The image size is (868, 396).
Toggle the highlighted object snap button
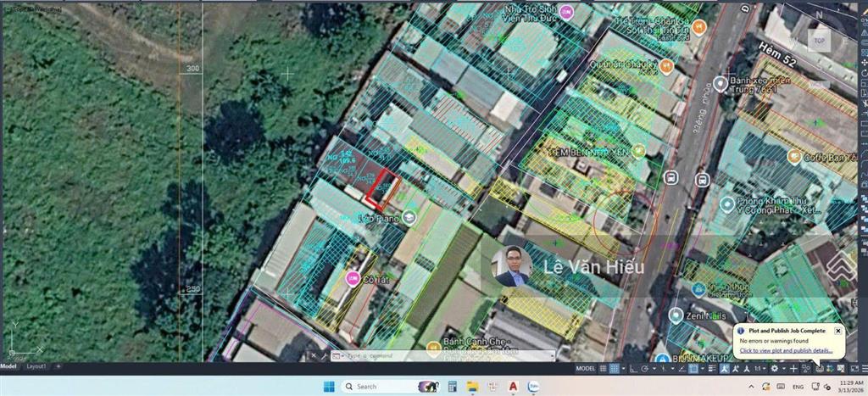693,368
